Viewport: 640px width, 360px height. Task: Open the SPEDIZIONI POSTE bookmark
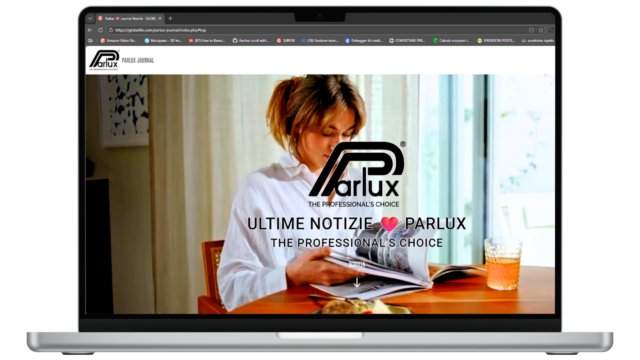click(x=496, y=40)
